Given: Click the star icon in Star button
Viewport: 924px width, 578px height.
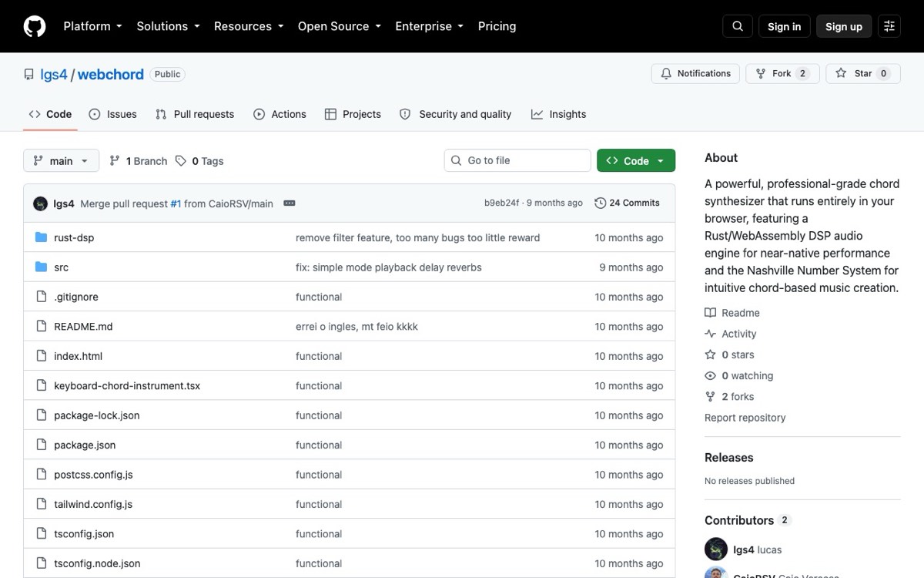Looking at the screenshot, I should 841,74.
